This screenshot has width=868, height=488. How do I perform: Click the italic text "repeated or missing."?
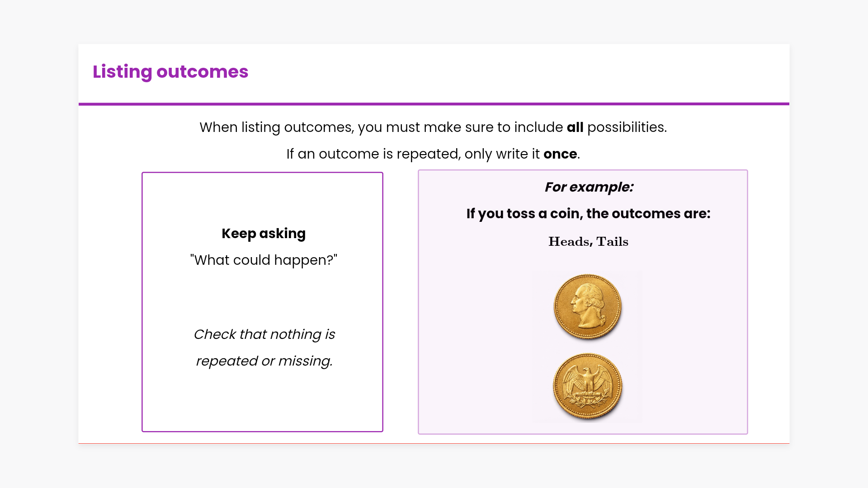pos(264,361)
